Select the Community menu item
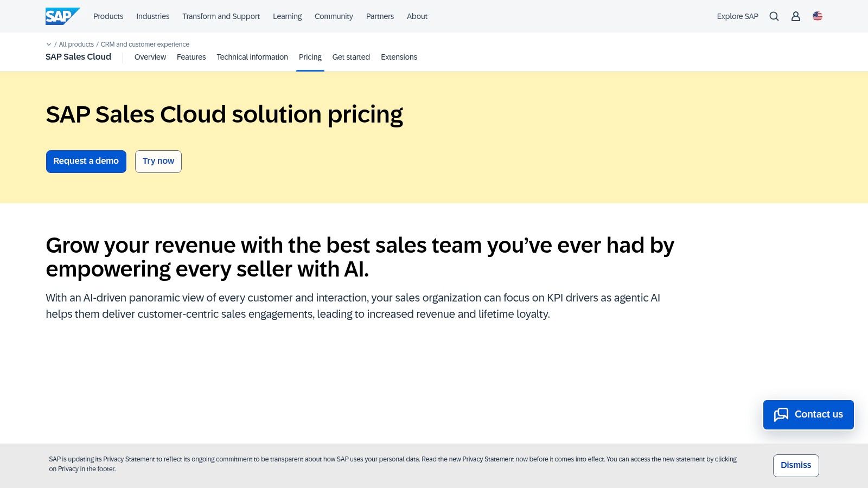 [x=334, y=16]
